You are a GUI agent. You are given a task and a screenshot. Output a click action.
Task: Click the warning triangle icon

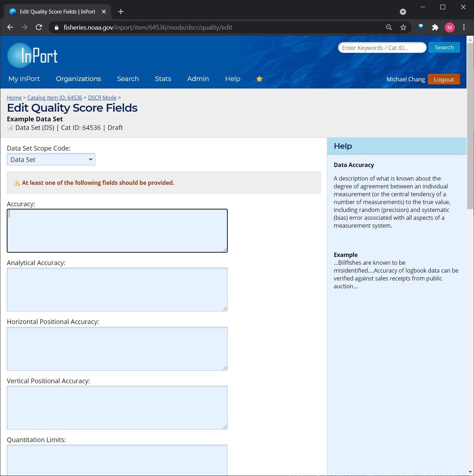coord(17,183)
